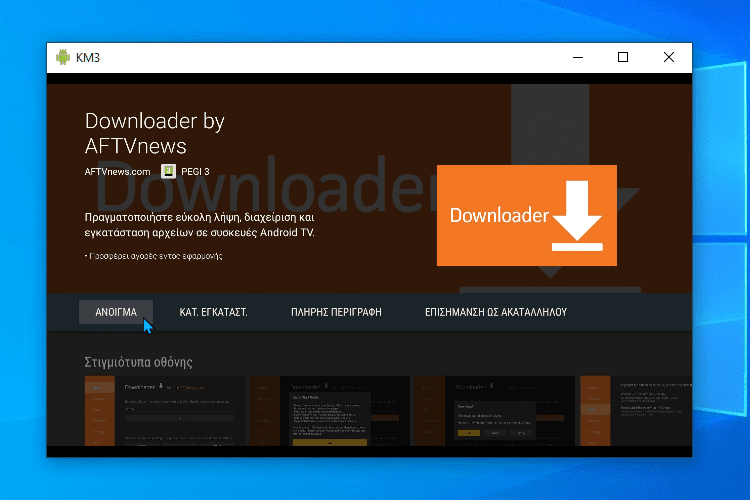Screen dimensions: 750x500
Task: Open the second screenshot thumbnail
Action: pyautogui.click(x=330, y=411)
